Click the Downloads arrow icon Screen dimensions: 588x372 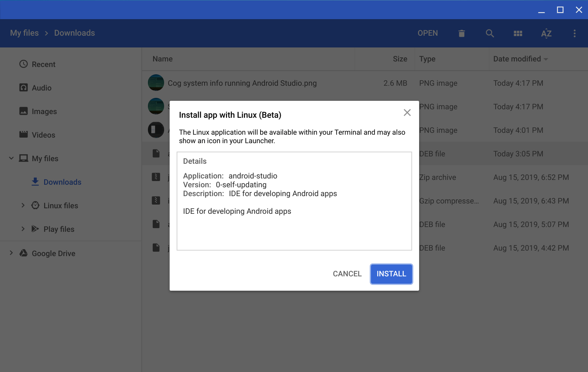[35, 182]
